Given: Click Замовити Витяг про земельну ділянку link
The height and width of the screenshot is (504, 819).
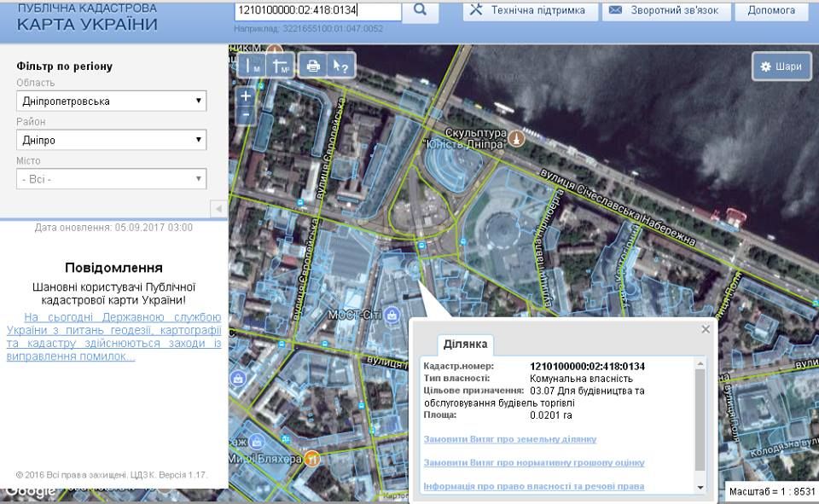Looking at the screenshot, I should (509, 439).
